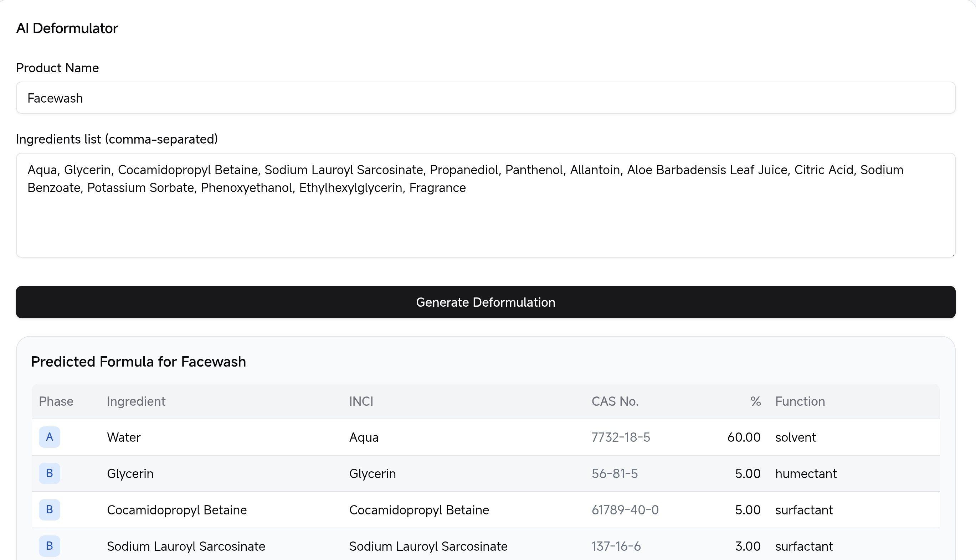
Task: Click the textarea resize handle corner
Action: click(x=953, y=255)
